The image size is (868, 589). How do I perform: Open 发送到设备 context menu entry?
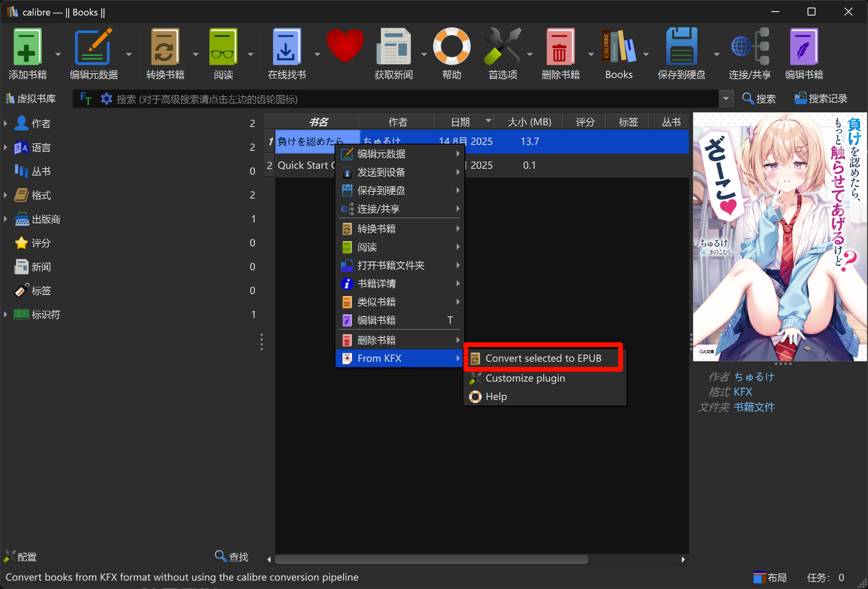click(399, 172)
